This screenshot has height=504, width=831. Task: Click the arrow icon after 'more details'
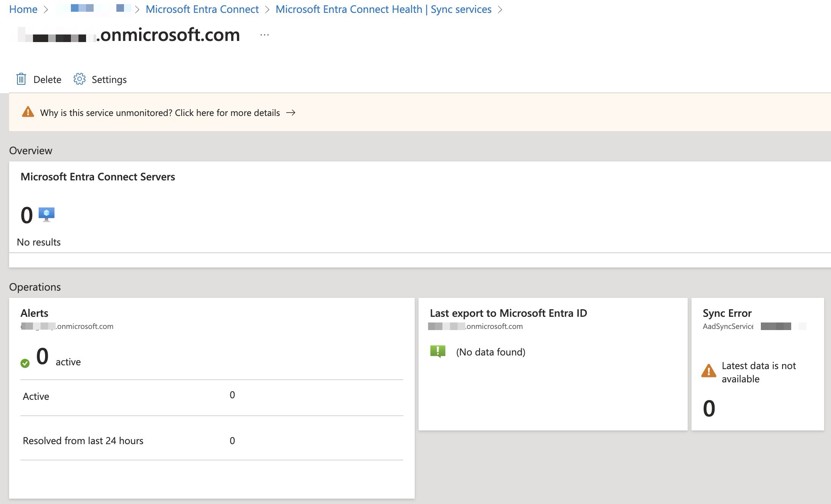pos(291,113)
